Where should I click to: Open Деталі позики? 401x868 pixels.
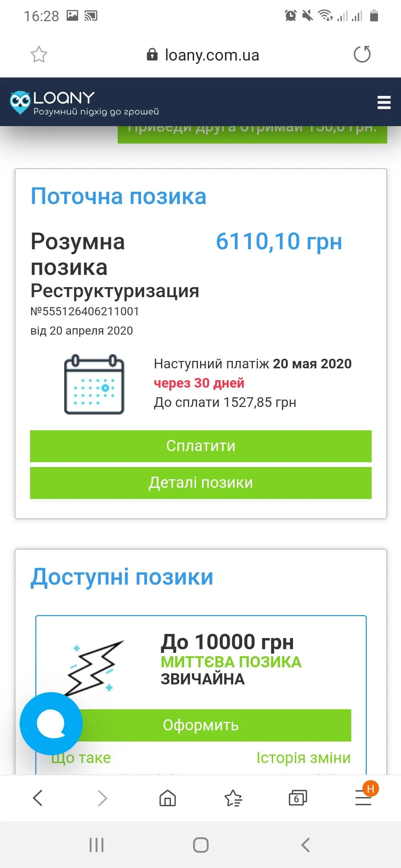(x=200, y=483)
